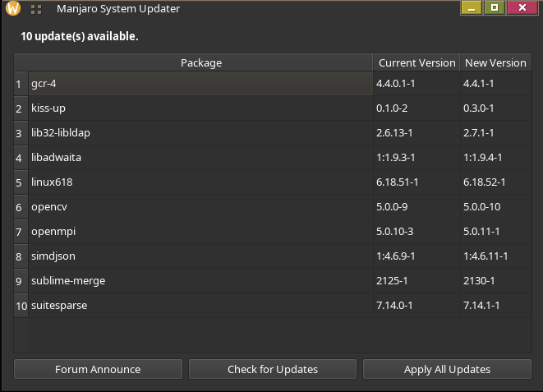Select the opencv package row
The image size is (543, 392).
(x=201, y=207)
